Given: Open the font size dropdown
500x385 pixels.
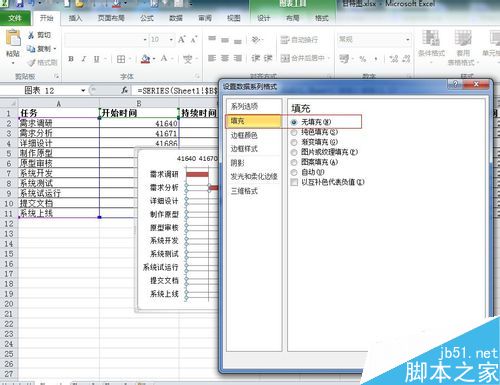Looking at the screenshot, I should click(x=171, y=40).
